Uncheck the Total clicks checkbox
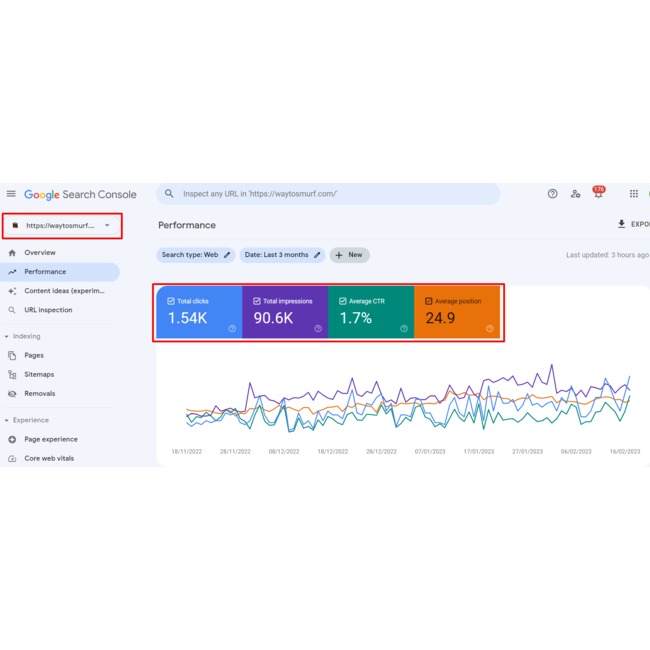This screenshot has height=650, width=650. point(171,301)
